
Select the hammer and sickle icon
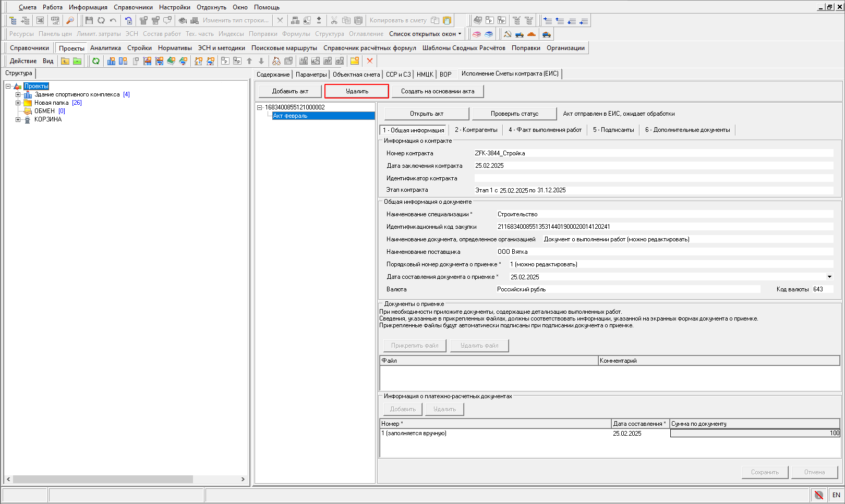point(507,34)
